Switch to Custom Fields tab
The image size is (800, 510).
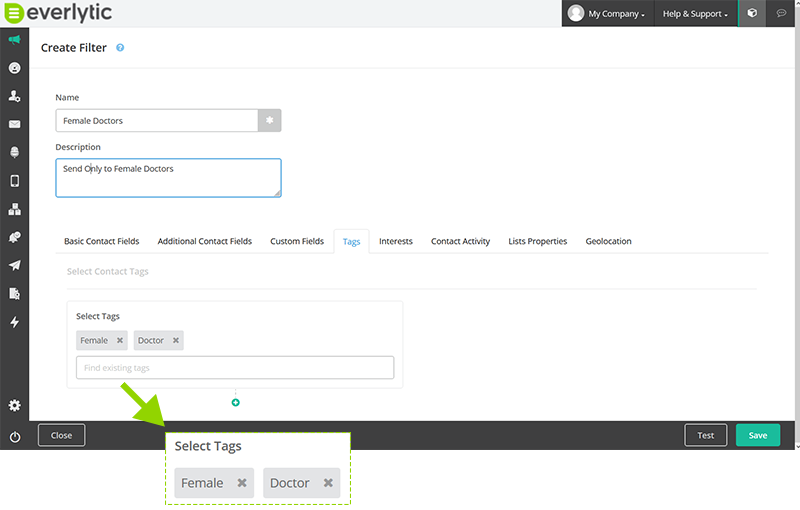(x=297, y=241)
